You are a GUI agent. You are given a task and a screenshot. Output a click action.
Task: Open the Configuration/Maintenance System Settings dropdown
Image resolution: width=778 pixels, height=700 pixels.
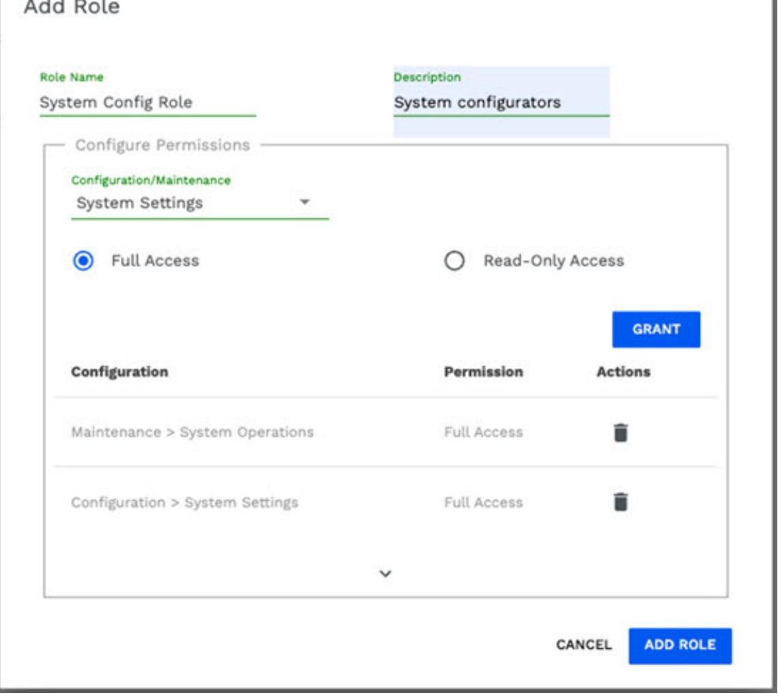point(200,203)
